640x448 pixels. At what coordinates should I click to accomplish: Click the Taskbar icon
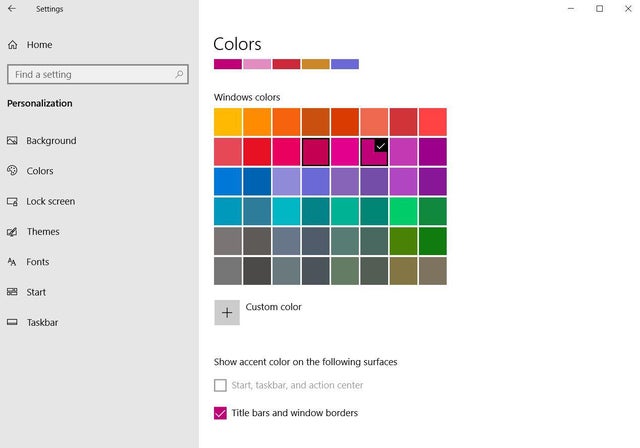pyautogui.click(x=12, y=322)
